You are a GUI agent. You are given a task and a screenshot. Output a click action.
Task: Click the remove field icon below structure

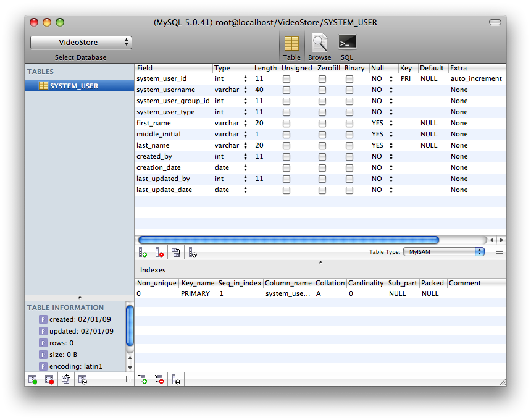click(159, 253)
